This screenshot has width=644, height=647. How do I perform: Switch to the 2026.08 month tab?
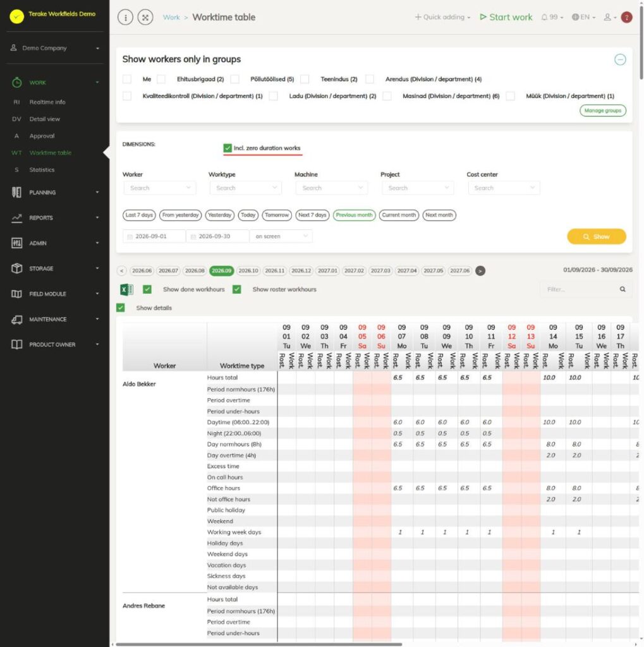pos(195,270)
